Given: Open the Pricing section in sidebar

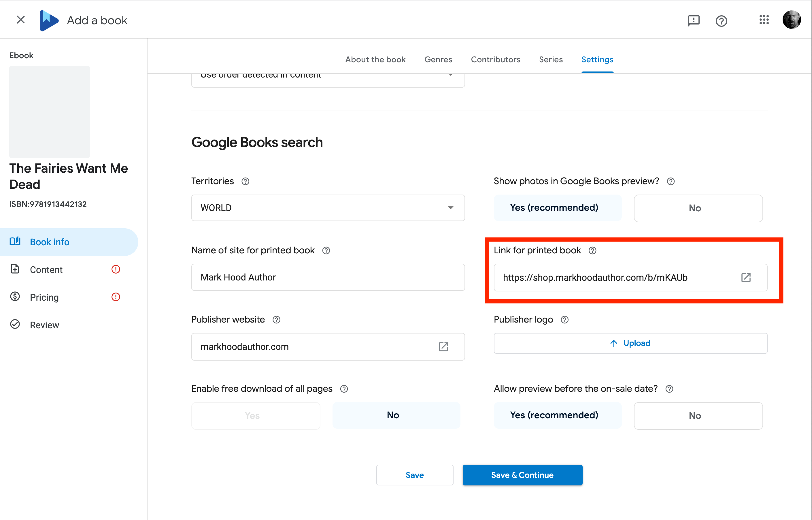Looking at the screenshot, I should tap(44, 297).
